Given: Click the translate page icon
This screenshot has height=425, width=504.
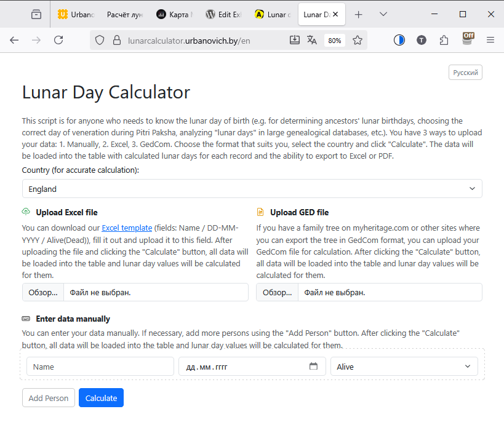Looking at the screenshot, I should 312,40.
